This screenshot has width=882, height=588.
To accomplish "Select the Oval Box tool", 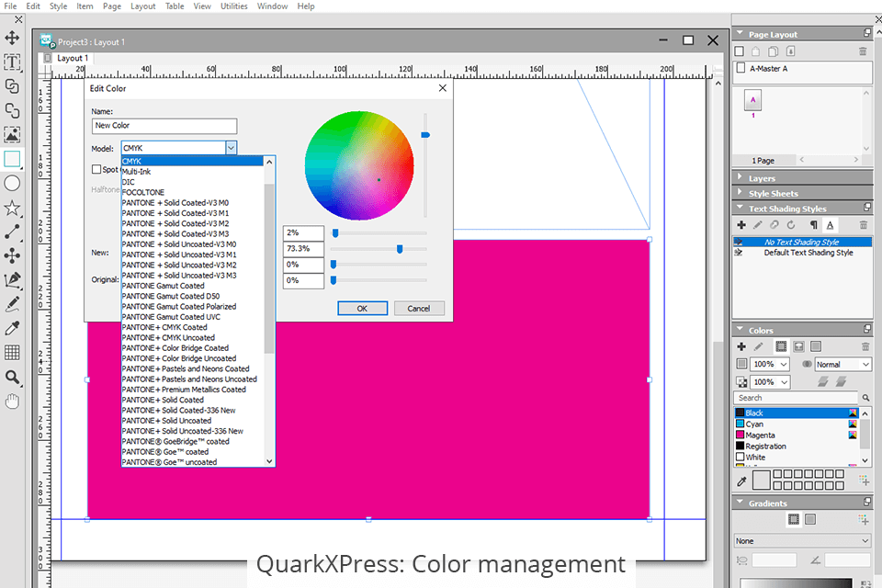I will [x=12, y=184].
